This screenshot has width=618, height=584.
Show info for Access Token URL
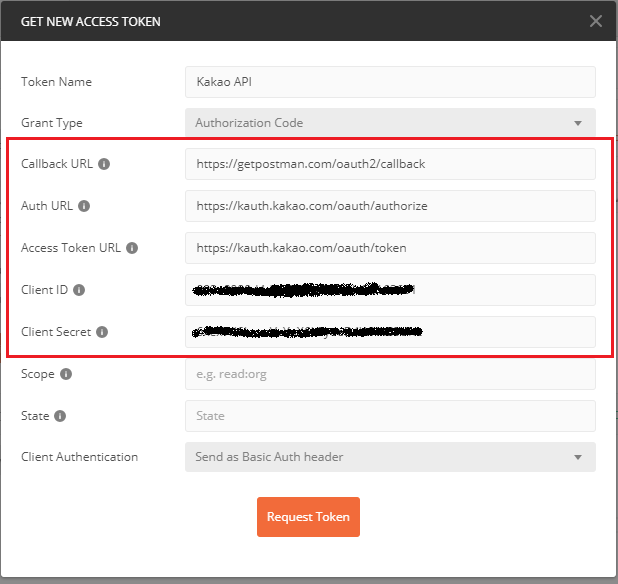132,248
